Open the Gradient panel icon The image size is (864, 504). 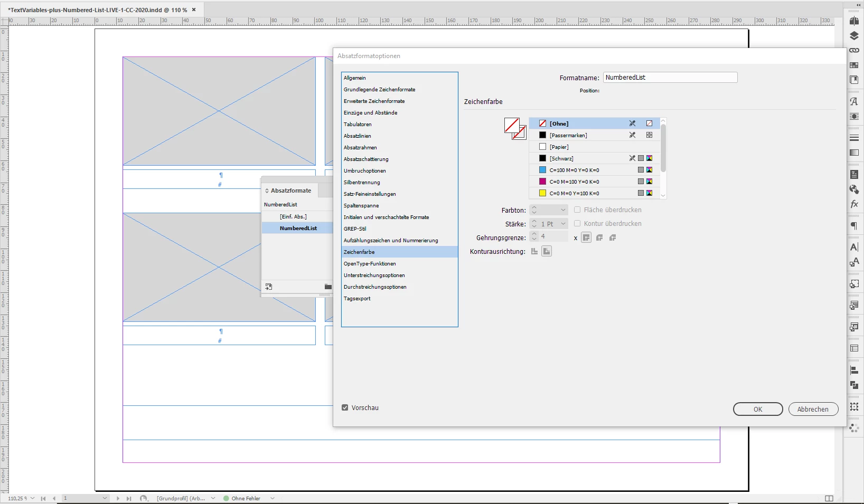(854, 153)
